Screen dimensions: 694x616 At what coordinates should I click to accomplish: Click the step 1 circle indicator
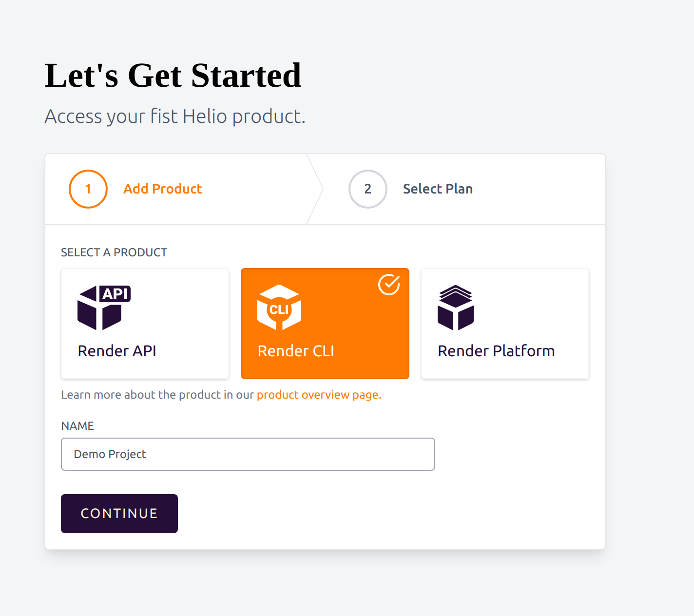(x=88, y=189)
